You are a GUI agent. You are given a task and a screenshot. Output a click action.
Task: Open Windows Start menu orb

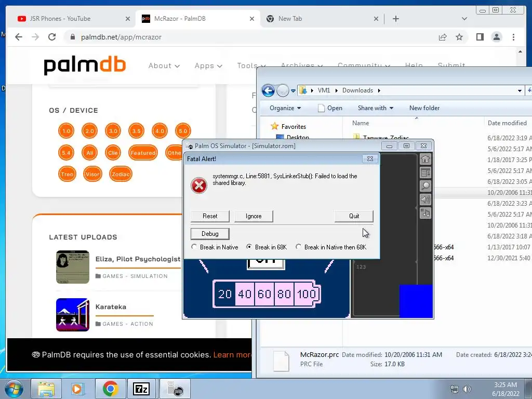tap(14, 389)
